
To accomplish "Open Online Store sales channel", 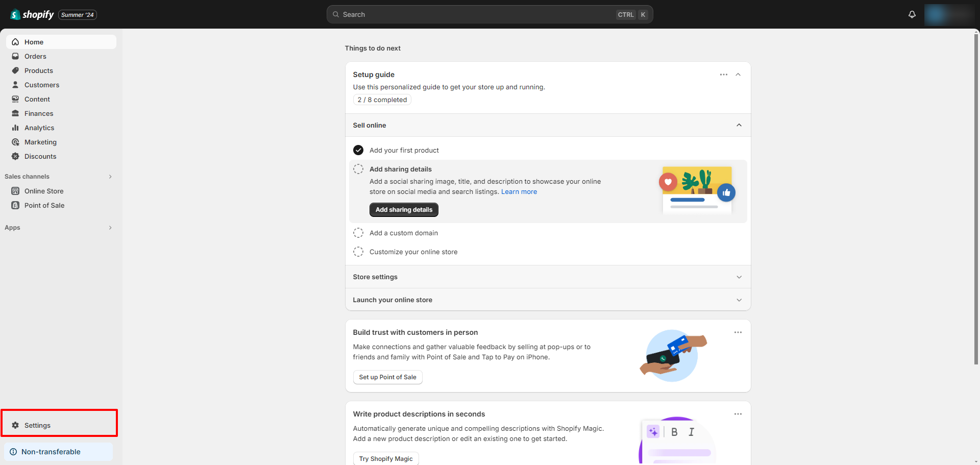I will tap(61, 191).
